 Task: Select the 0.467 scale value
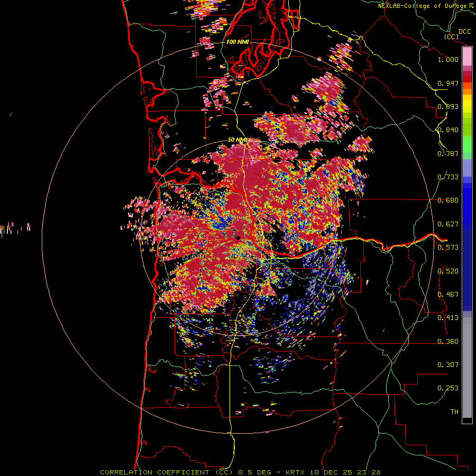[448, 295]
